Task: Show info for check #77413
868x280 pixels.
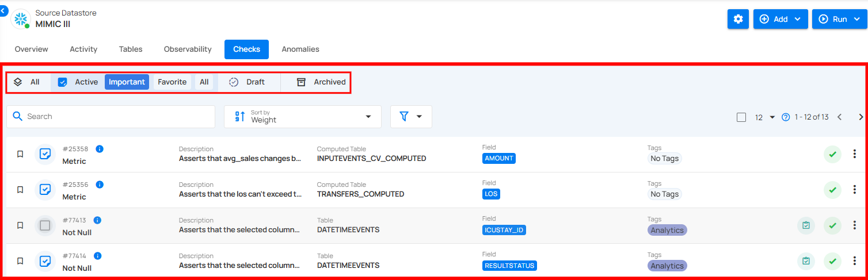Action: [x=98, y=220]
